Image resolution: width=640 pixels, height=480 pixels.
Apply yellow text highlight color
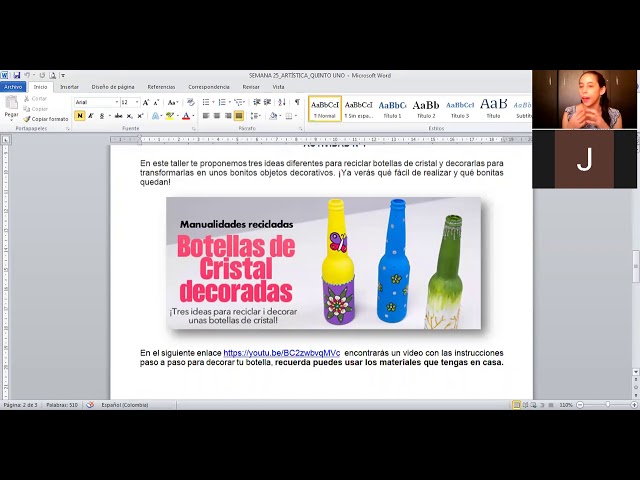click(169, 116)
